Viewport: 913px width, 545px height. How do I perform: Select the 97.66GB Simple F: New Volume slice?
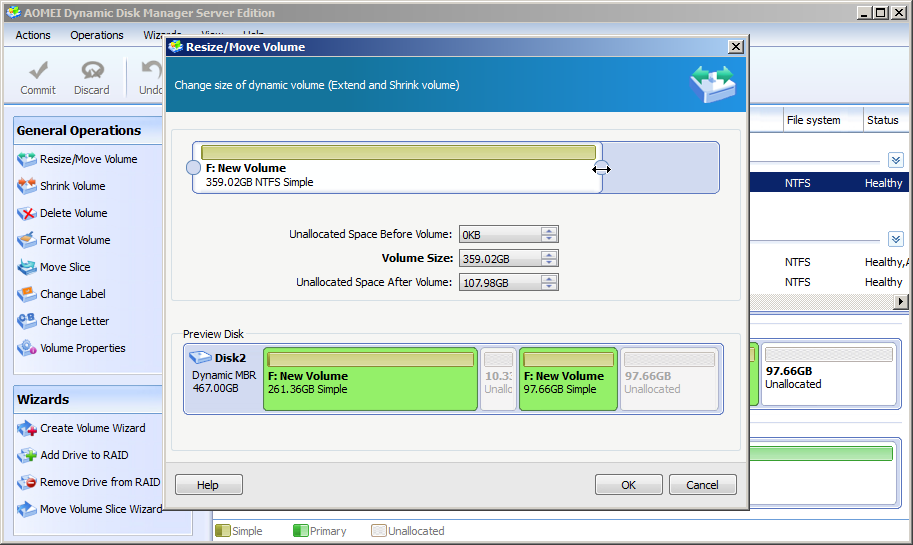(568, 379)
